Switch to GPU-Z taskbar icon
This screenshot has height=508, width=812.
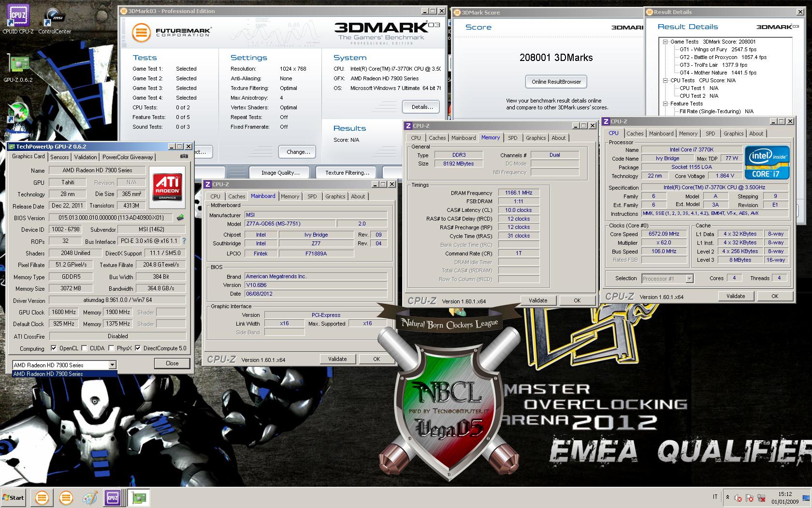[140, 497]
